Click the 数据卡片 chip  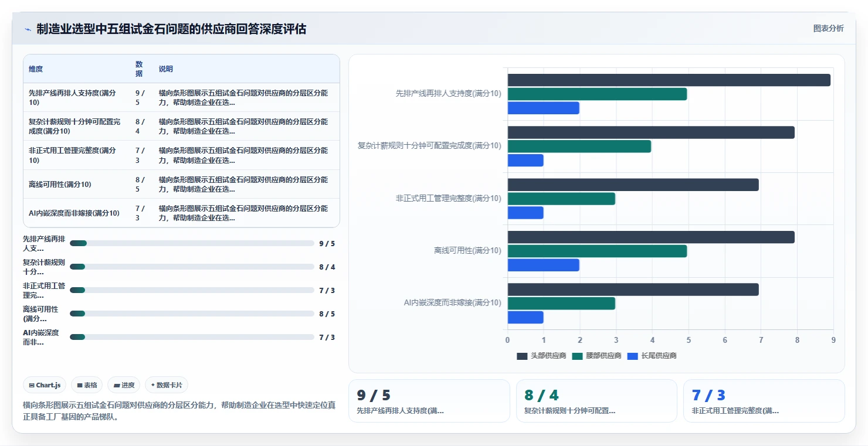click(x=167, y=385)
